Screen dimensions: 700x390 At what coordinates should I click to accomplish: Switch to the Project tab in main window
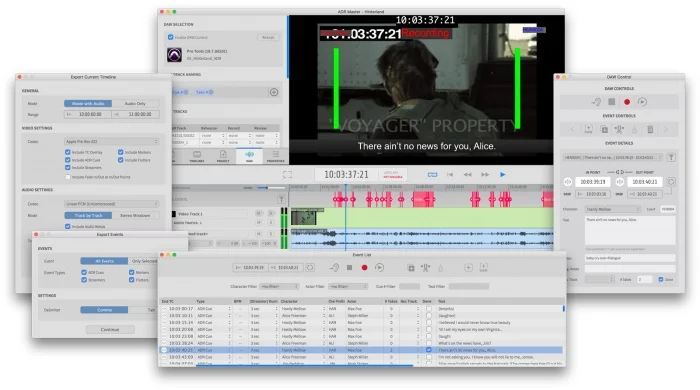(x=223, y=156)
